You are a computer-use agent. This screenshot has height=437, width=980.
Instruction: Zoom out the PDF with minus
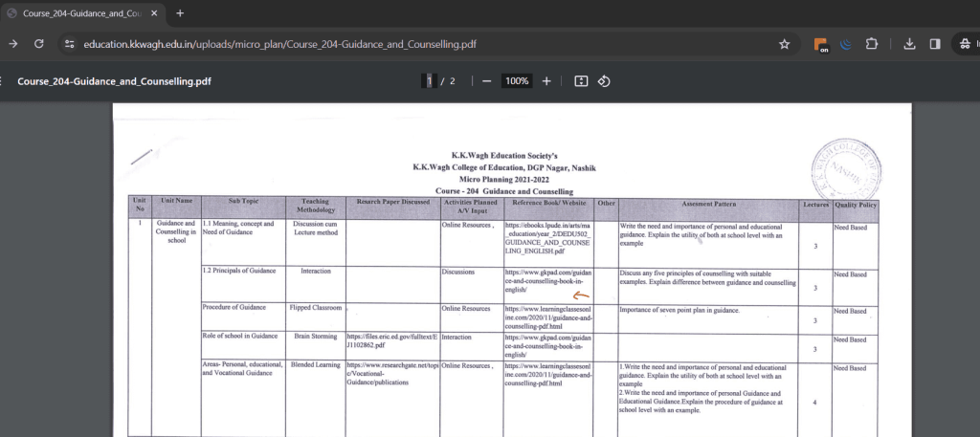pyautogui.click(x=487, y=81)
